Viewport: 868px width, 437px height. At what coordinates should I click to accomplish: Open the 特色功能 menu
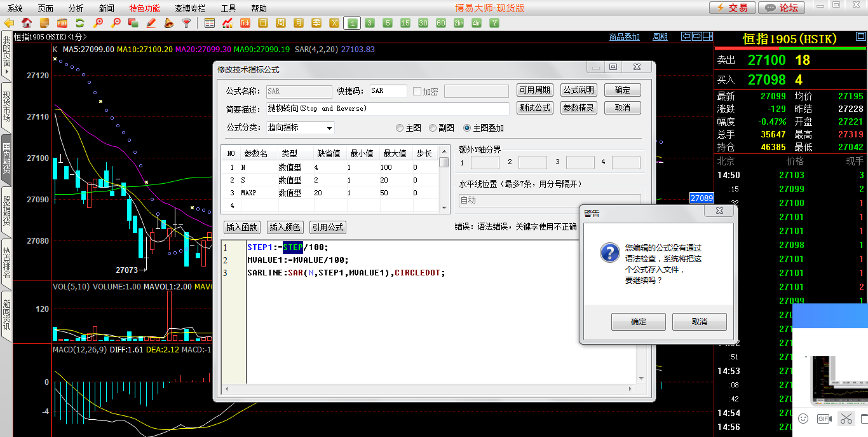[144, 8]
